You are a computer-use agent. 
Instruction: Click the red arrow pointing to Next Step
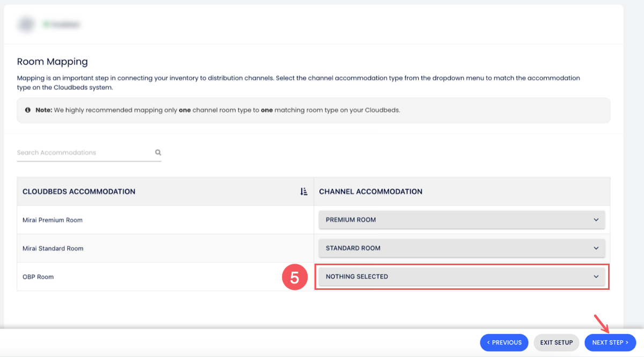point(601,324)
